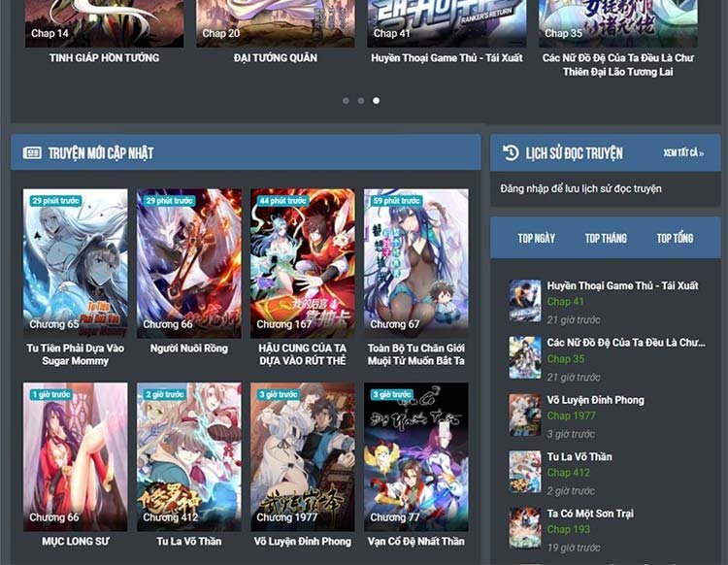This screenshot has width=728, height=565.
Task: Open Vạn Cổ Đệ Nhất Thần cover image
Action: click(415, 456)
